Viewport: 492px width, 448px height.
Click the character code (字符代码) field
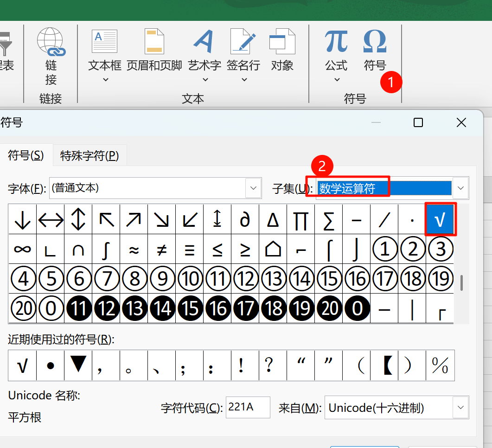click(x=248, y=408)
